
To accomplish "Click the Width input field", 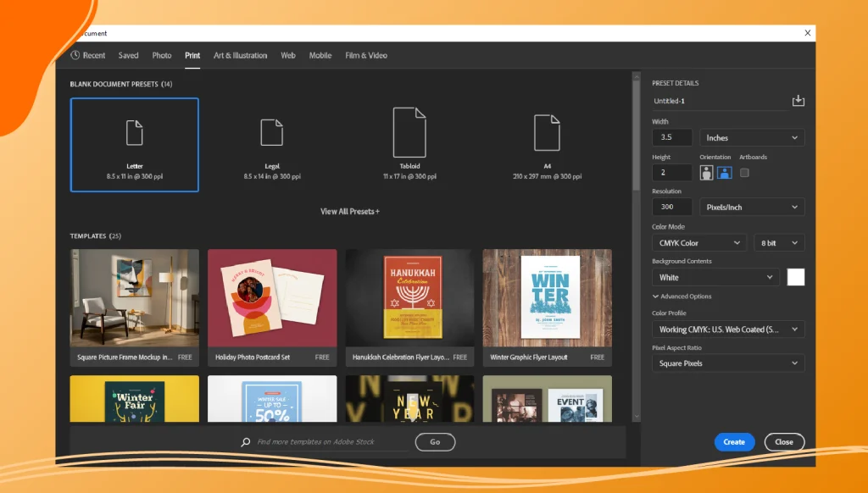I will coord(672,137).
